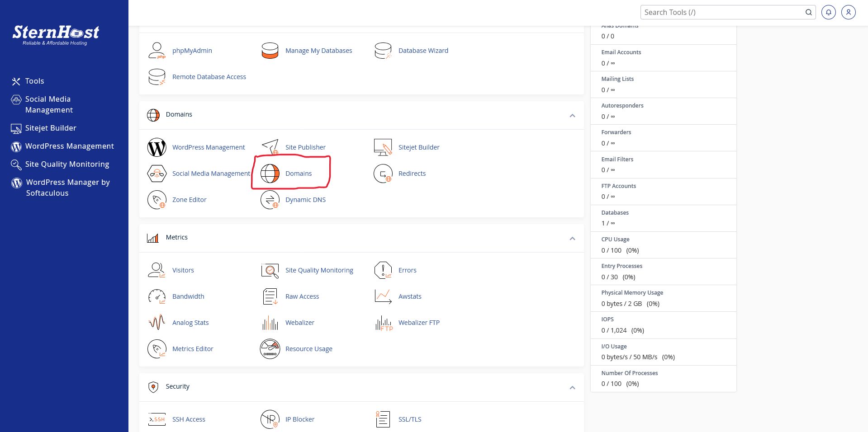Click the search magnifier icon
The image size is (868, 432).
click(x=808, y=12)
